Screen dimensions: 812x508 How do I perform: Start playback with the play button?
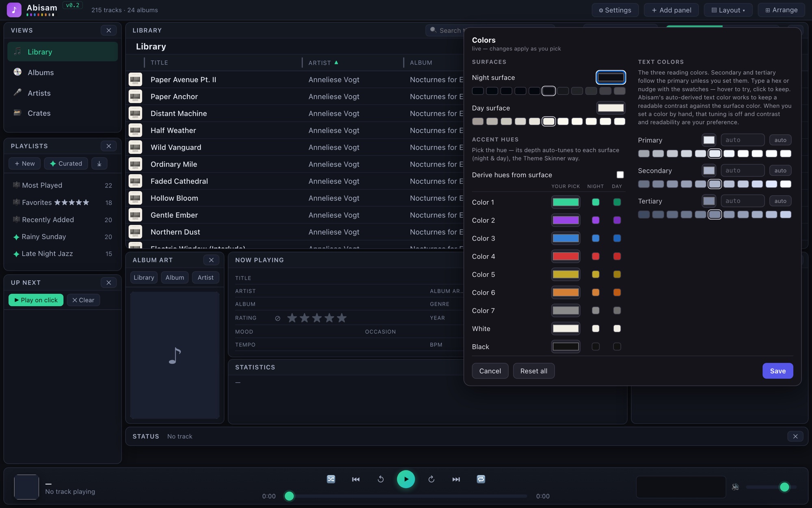click(406, 479)
